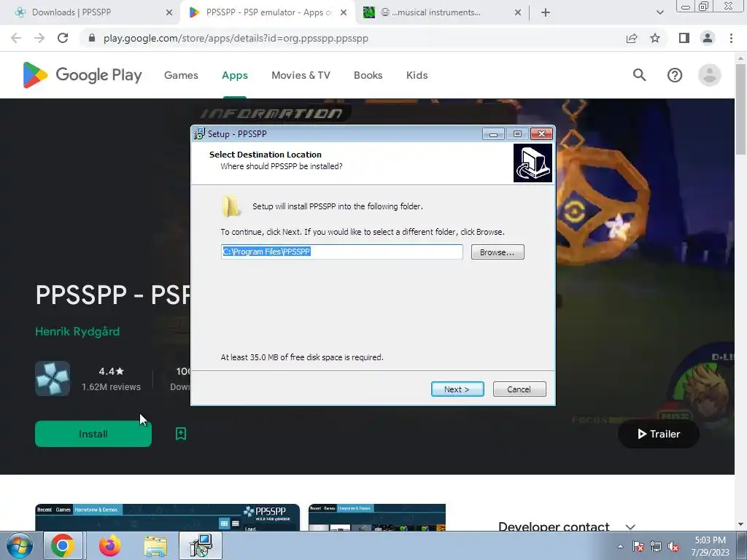Open the Chrome tab search dropdown arrow
This screenshot has height=560, width=747.
point(659,13)
